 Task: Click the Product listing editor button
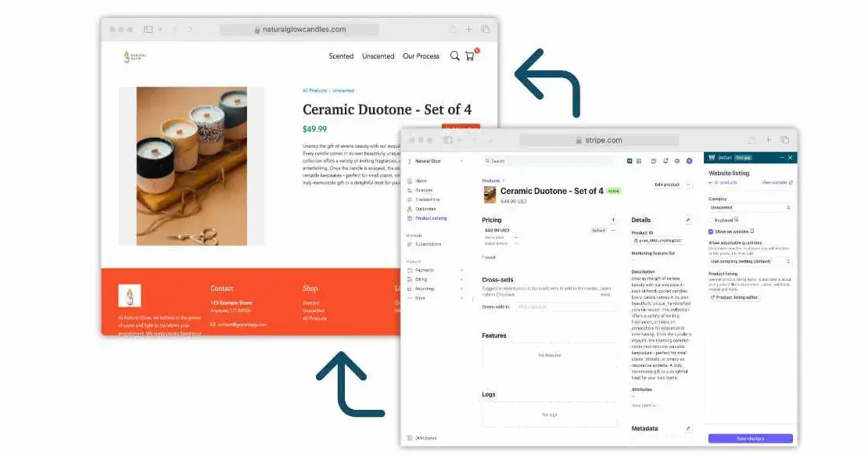click(x=734, y=297)
